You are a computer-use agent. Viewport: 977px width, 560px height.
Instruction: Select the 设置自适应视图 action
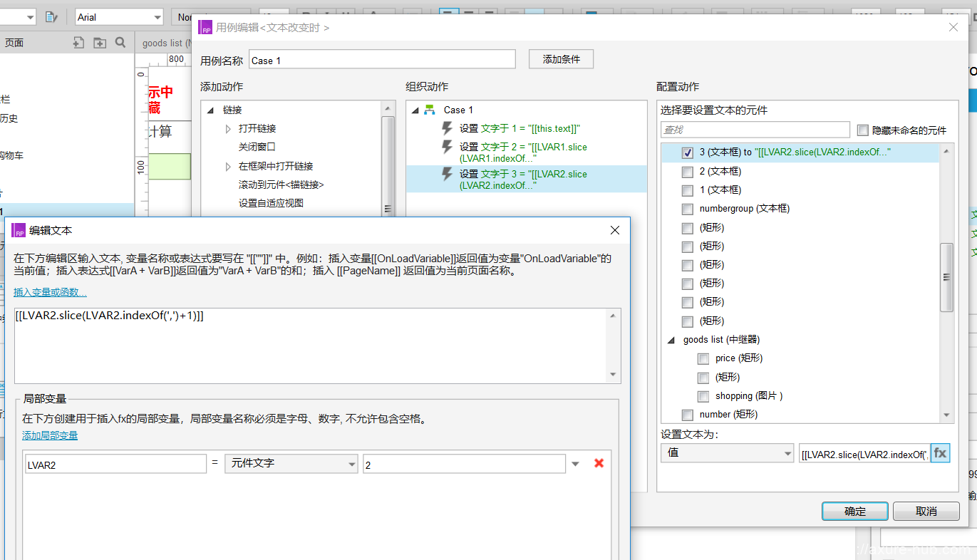coord(271,203)
